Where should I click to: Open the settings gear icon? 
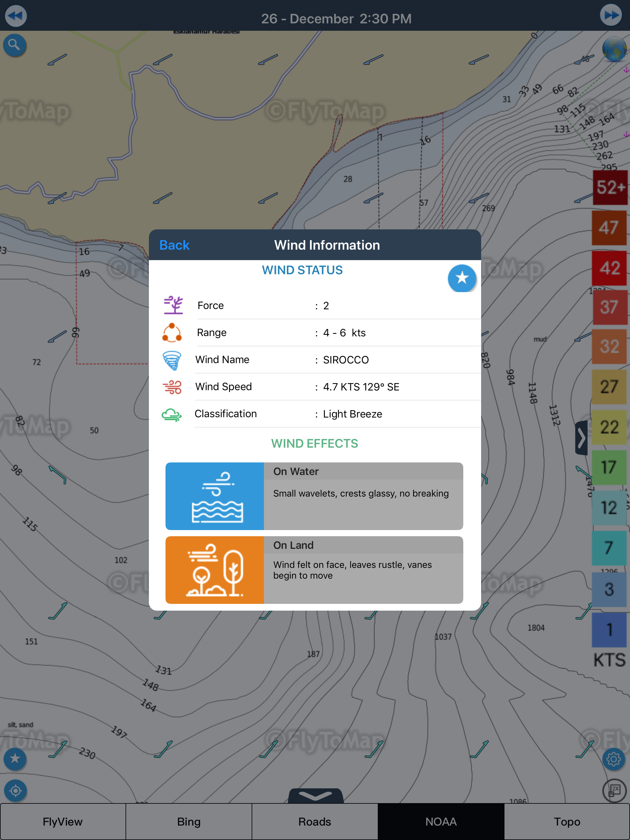[x=613, y=759]
